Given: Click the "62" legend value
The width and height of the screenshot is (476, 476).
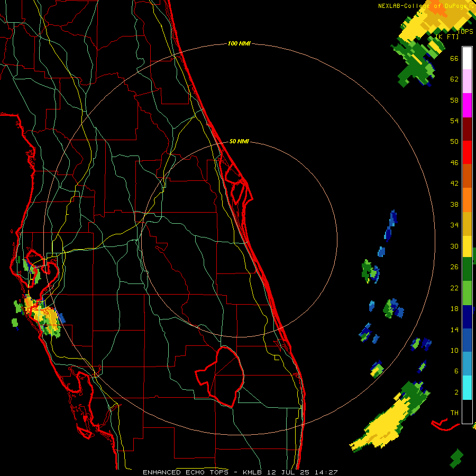Looking at the screenshot, I should pos(454,79).
